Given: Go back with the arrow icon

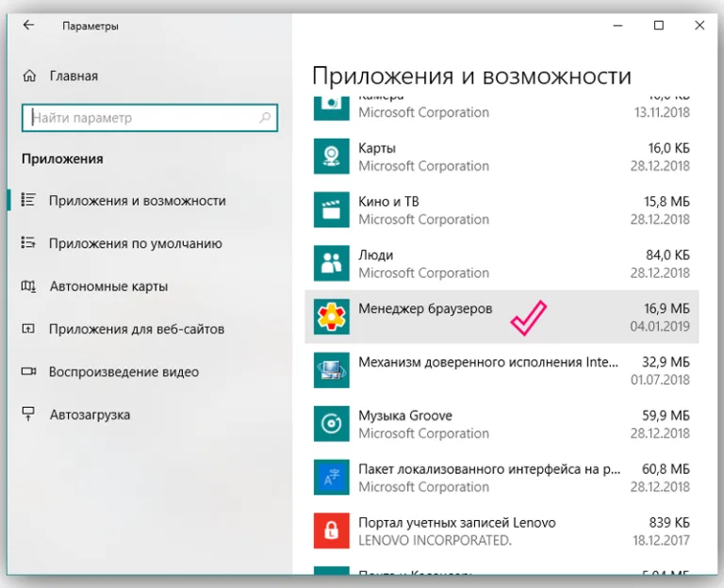Looking at the screenshot, I should point(28,24).
